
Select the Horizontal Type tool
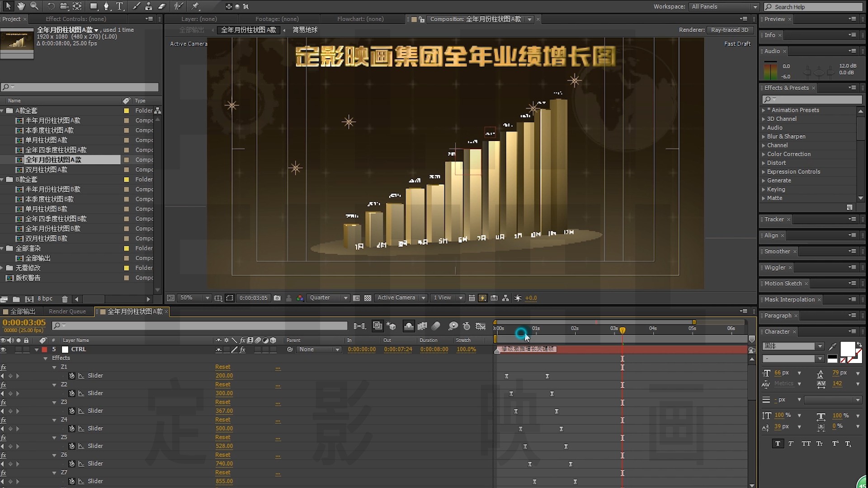click(x=120, y=6)
